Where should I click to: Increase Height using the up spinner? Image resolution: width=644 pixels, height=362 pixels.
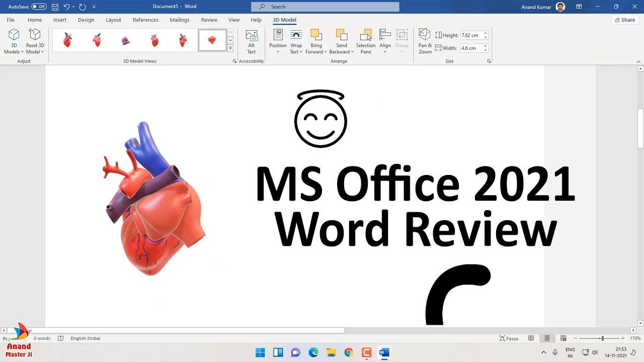pyautogui.click(x=486, y=34)
